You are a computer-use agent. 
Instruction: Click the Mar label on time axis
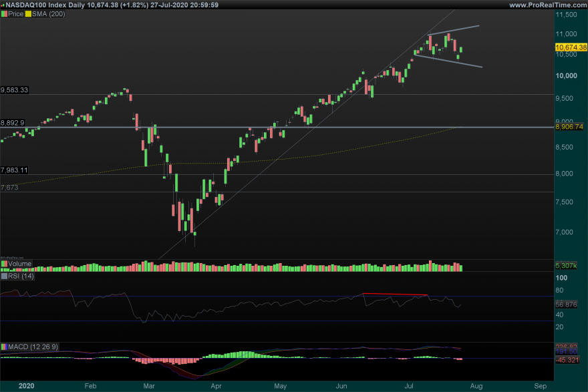point(149,385)
